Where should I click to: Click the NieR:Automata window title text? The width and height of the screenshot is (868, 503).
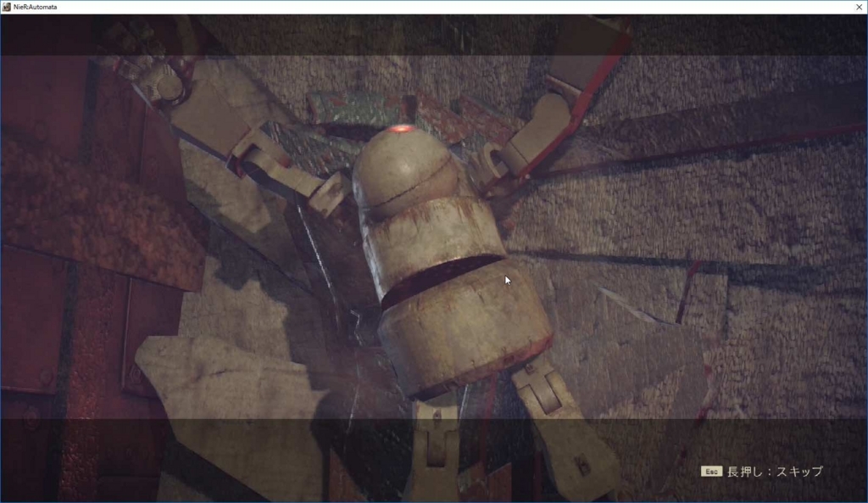[35, 7]
